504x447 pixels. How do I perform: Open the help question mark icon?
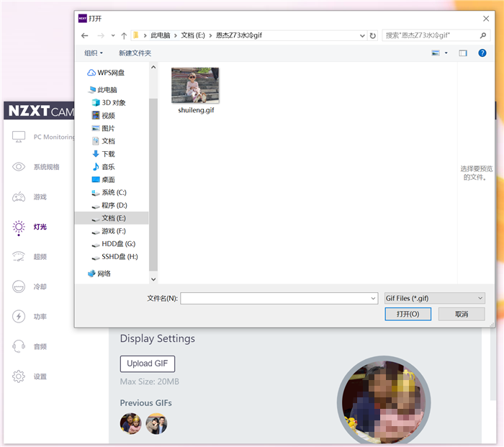click(482, 53)
